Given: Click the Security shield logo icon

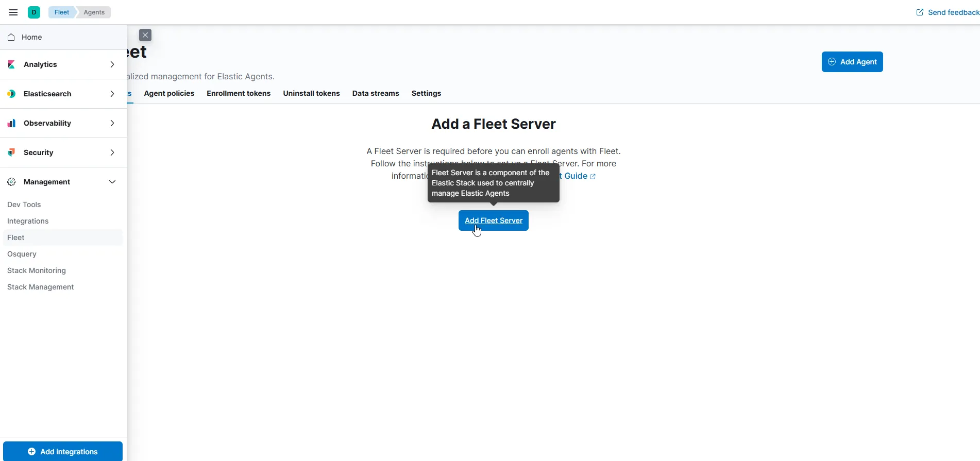Looking at the screenshot, I should point(11,152).
